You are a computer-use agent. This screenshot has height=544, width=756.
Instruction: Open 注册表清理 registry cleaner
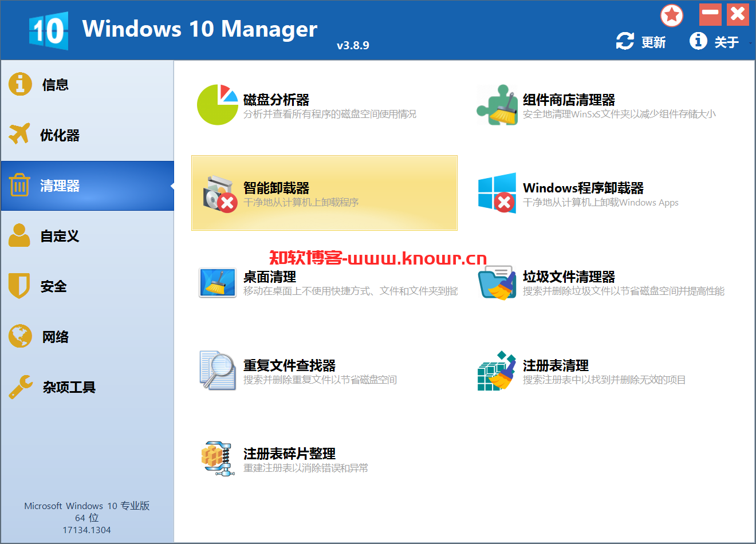pyautogui.click(x=604, y=370)
